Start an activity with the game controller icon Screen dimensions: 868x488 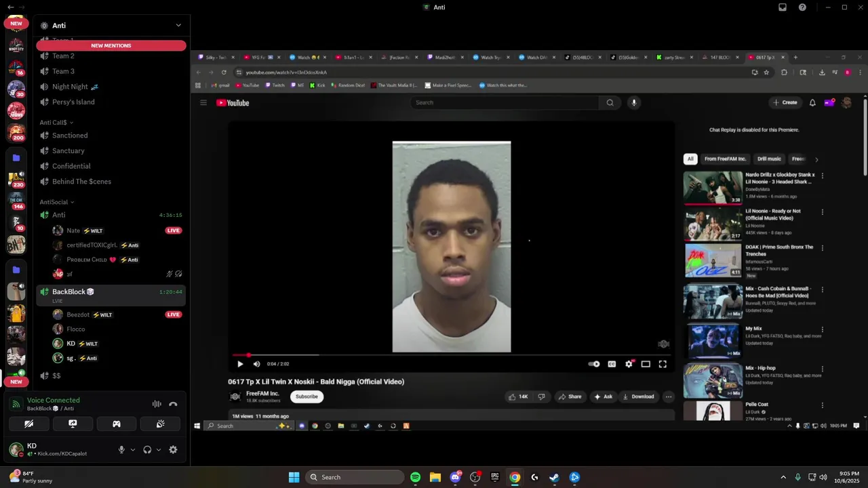[x=117, y=424]
